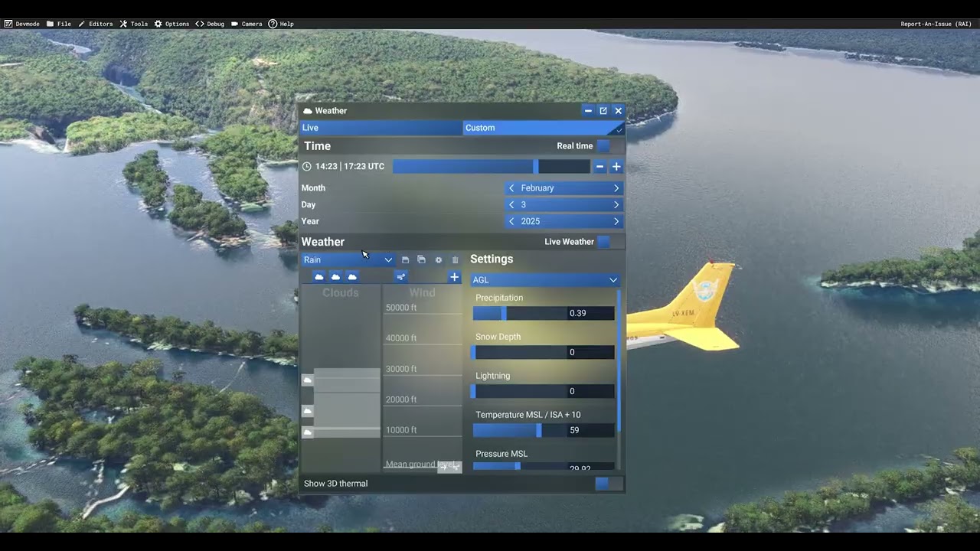Minimize the Weather window
The width and height of the screenshot is (980, 551).
tap(588, 111)
